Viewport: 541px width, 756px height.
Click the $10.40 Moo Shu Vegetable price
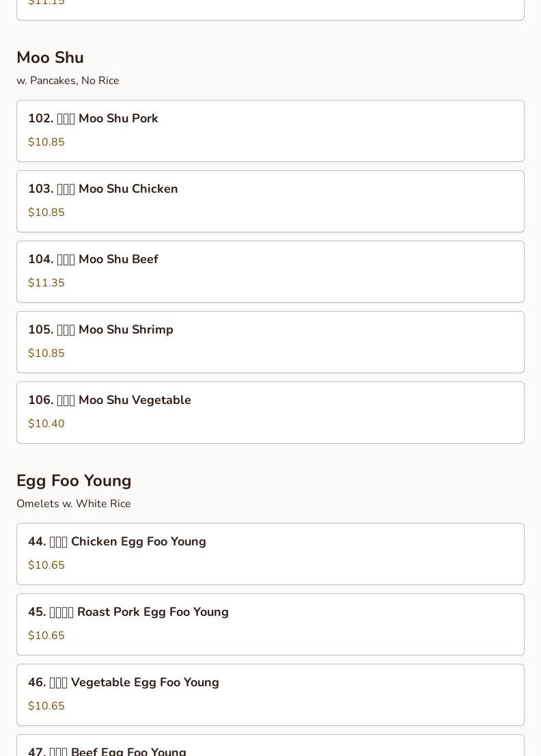click(46, 423)
